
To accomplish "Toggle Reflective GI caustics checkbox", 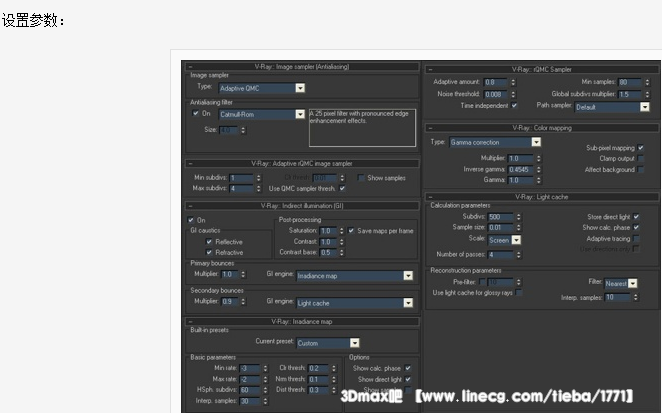I will click(209, 242).
